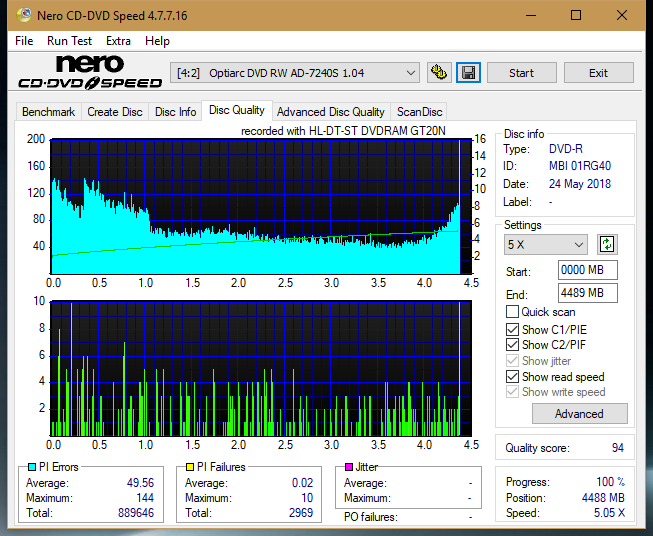This screenshot has height=536, width=653.
Task: Click the Start button
Action: [x=521, y=73]
